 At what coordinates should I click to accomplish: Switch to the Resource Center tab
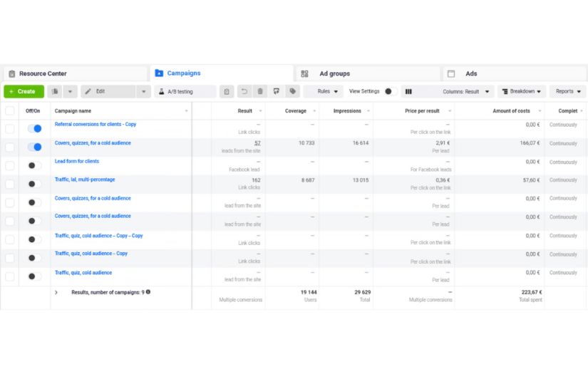point(75,73)
